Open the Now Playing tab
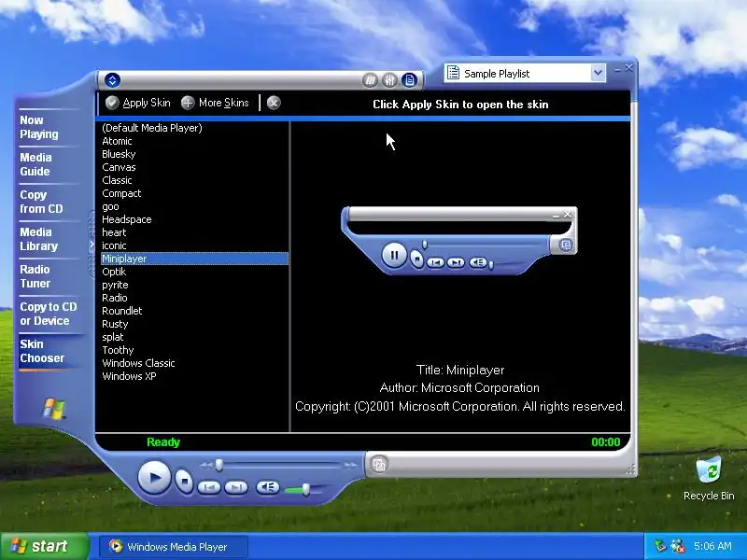 39,127
